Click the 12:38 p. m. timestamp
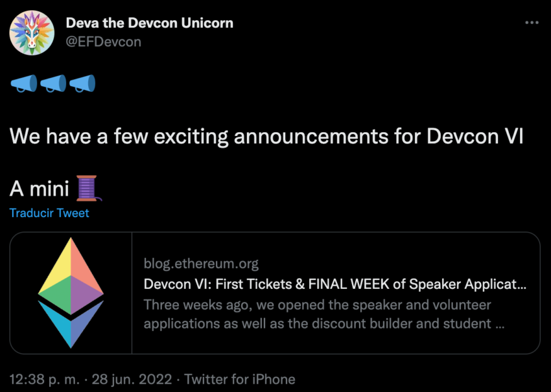 [x=44, y=379]
